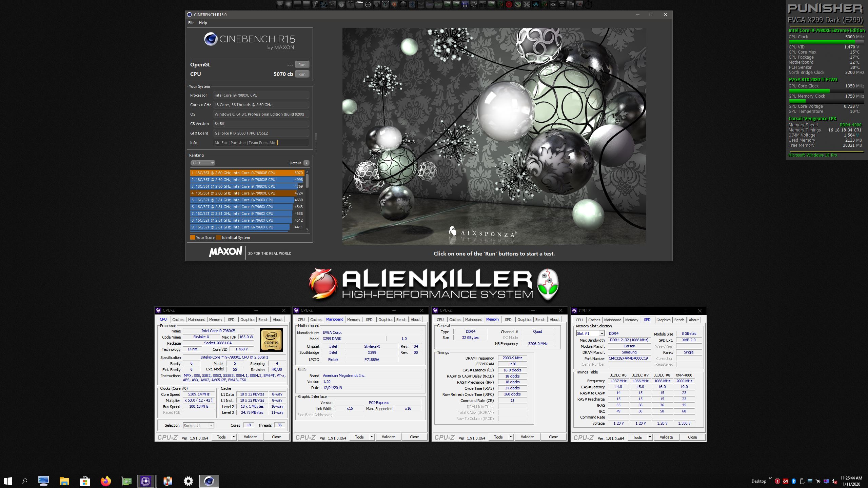Click the USB safely remove tray icon
868x488 pixels.
(802, 481)
